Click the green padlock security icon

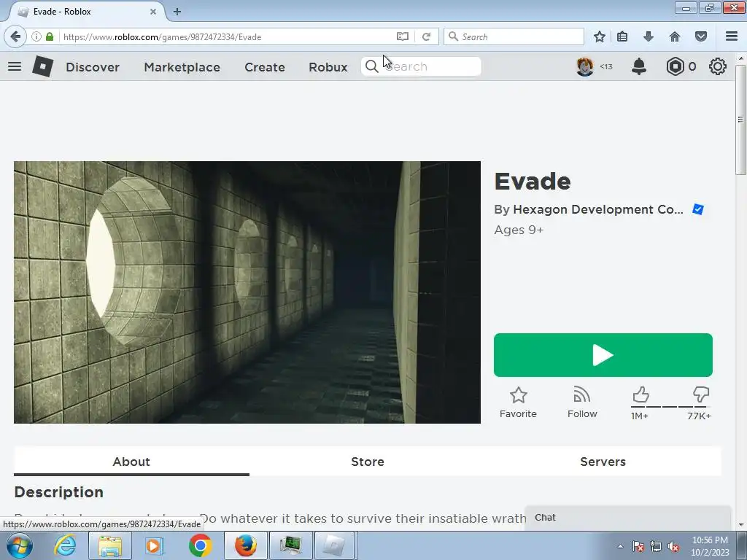pyautogui.click(x=50, y=36)
